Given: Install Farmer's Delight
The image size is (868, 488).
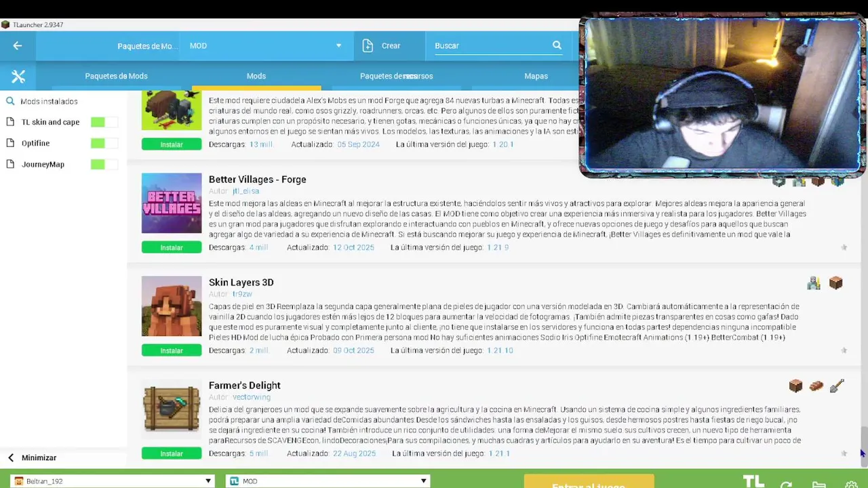Looking at the screenshot, I should [x=172, y=453].
